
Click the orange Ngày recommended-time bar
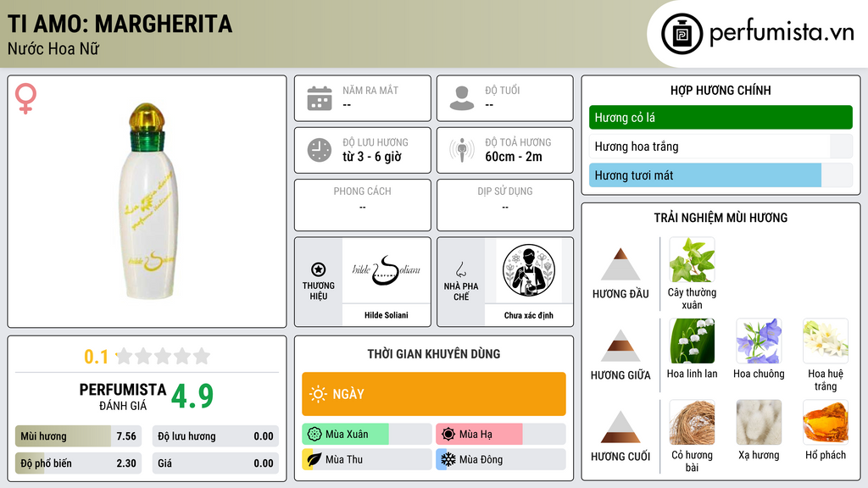click(434, 394)
